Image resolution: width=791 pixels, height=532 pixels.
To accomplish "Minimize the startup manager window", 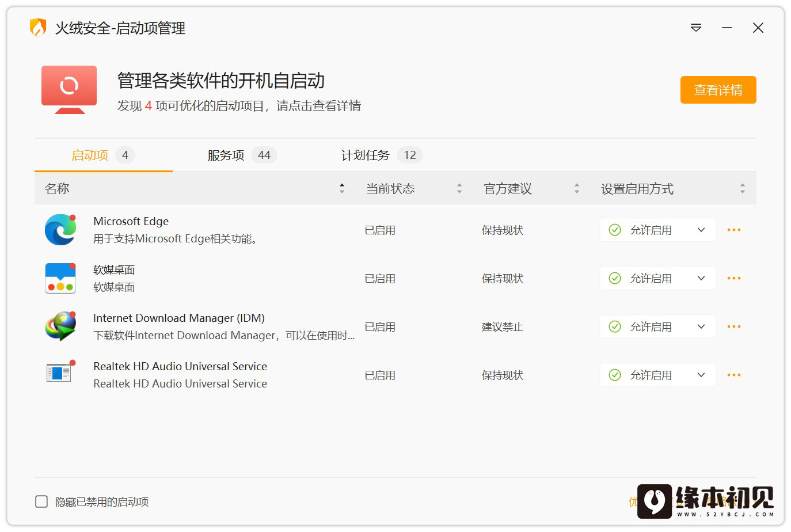I will pyautogui.click(x=727, y=28).
